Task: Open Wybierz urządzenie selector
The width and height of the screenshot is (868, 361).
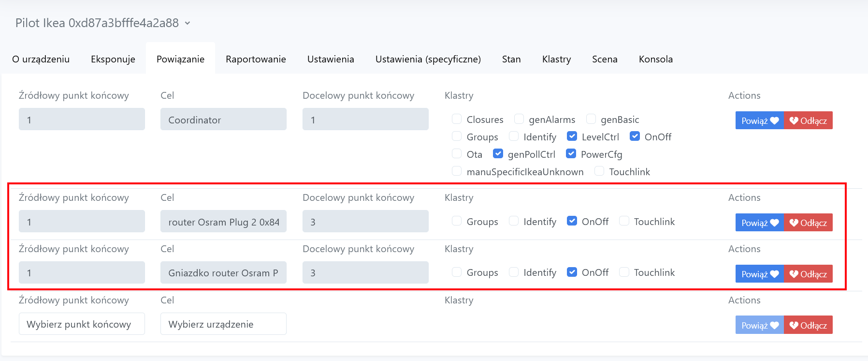Action: (223, 324)
